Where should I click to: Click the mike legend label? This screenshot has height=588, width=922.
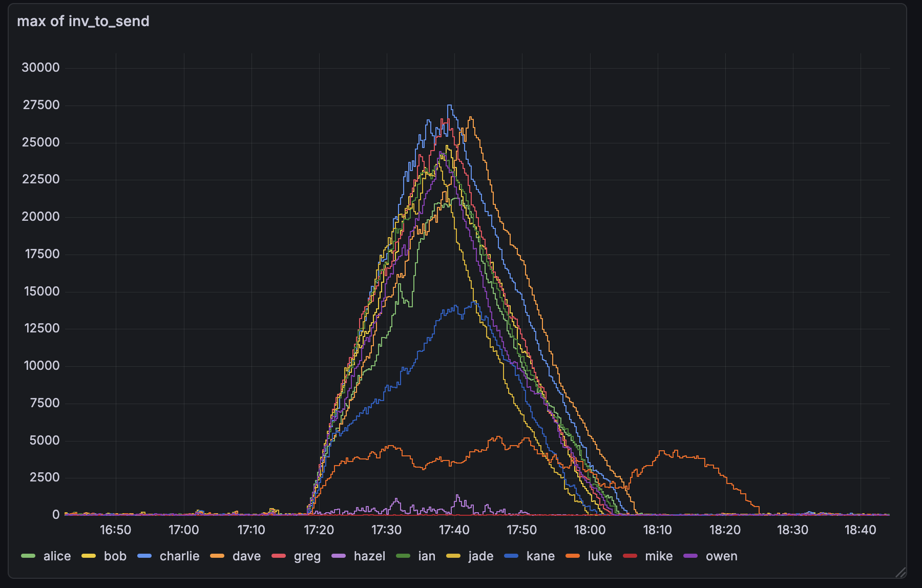(659, 556)
